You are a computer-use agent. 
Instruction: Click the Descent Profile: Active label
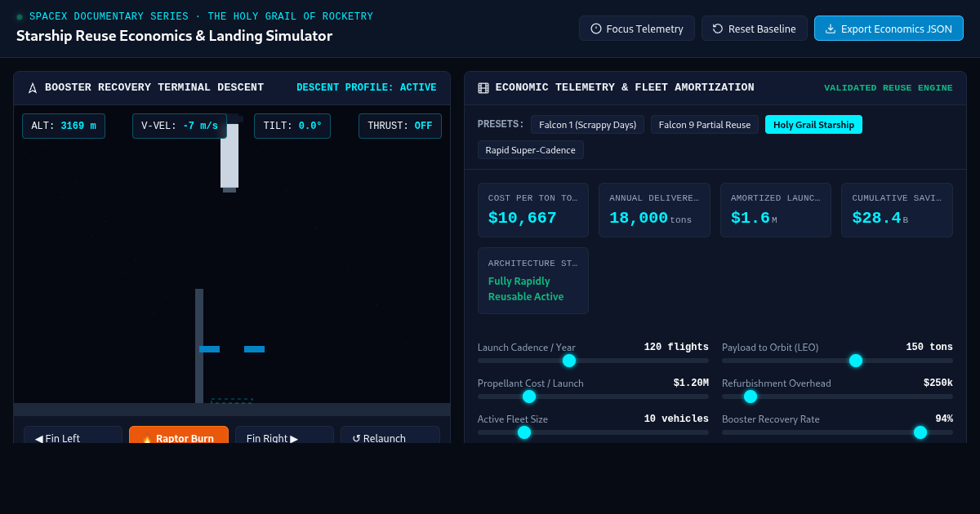[x=367, y=87]
